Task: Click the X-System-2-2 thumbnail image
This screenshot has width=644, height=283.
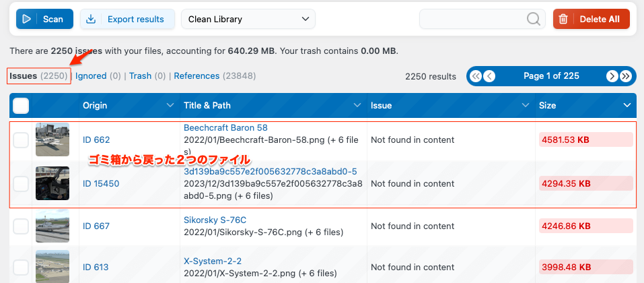Action: [x=52, y=267]
